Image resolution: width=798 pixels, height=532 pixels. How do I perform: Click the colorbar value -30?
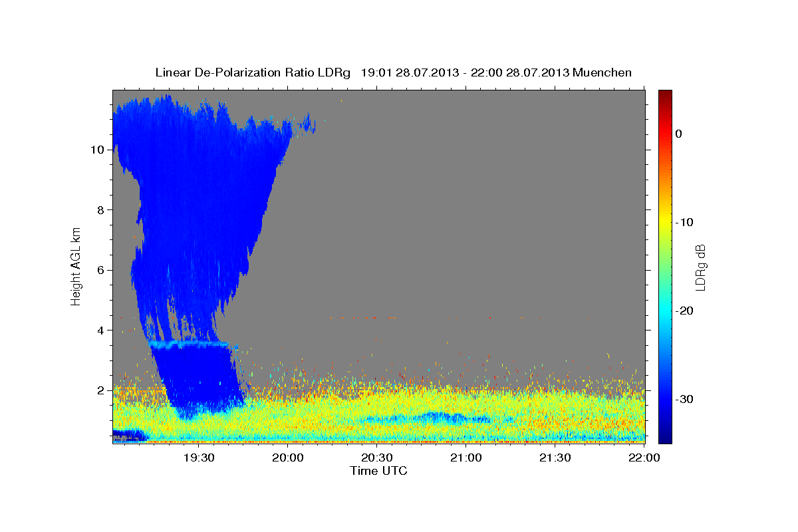click(x=685, y=399)
